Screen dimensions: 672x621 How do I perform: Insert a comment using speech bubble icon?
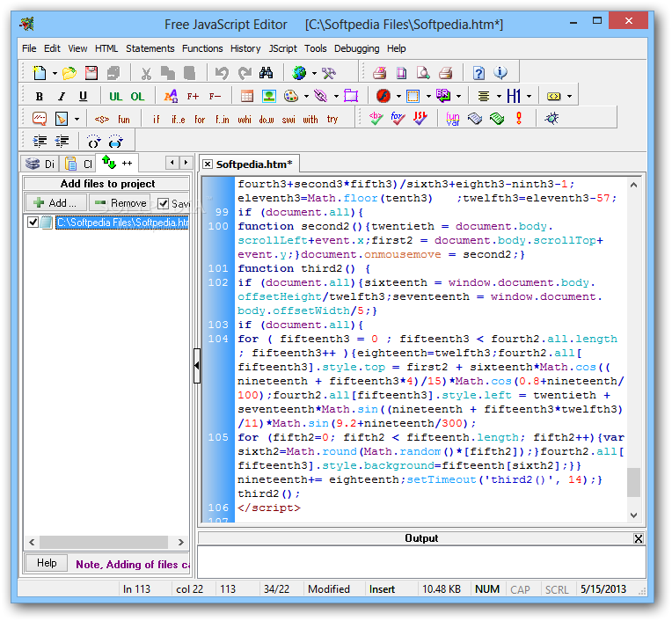coord(40,119)
